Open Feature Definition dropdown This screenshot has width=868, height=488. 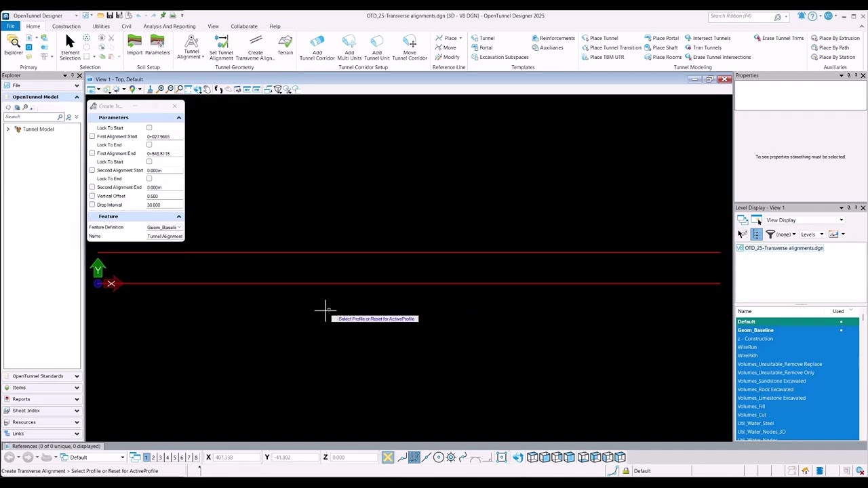point(179,228)
